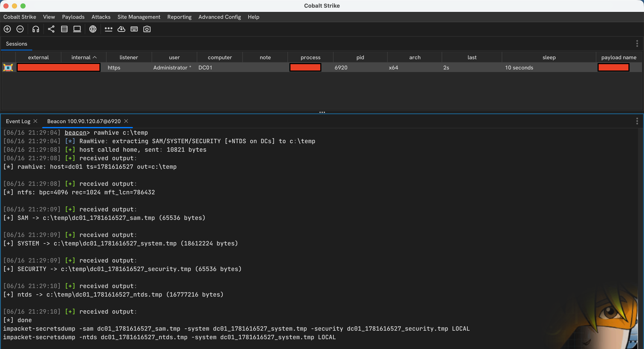Image resolution: width=644 pixels, height=349 pixels.
Task: Sort by the process column header
Action: [x=310, y=57]
